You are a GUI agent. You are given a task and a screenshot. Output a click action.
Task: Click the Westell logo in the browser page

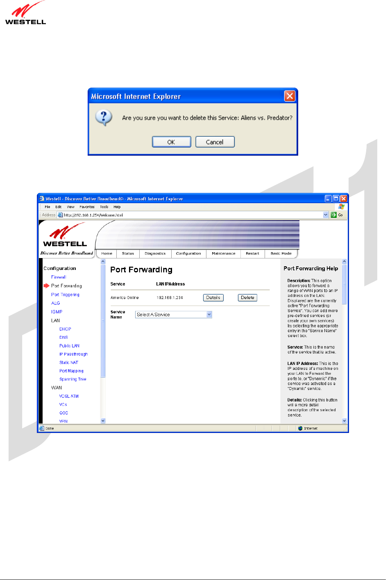(x=65, y=235)
